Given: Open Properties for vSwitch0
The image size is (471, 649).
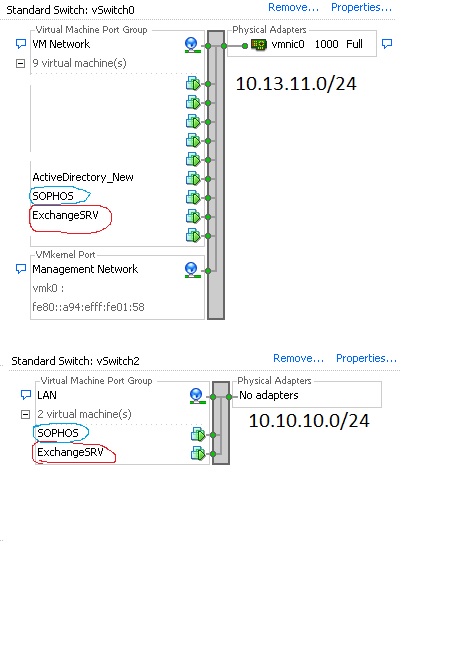Looking at the screenshot, I should tap(361, 7).
